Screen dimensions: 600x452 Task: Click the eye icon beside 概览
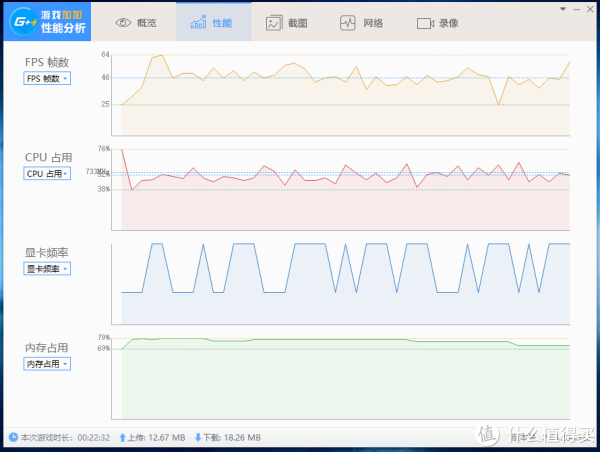point(123,23)
